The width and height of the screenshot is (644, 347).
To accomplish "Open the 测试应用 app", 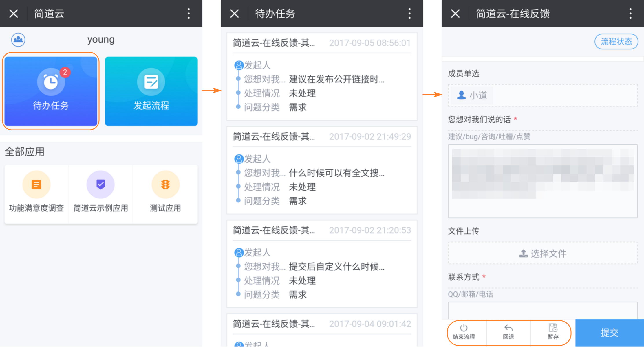I will pyautogui.click(x=165, y=194).
